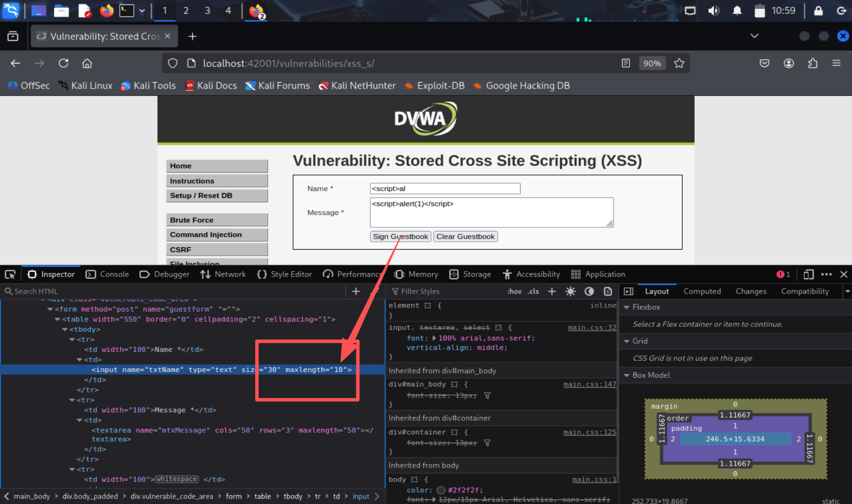852x504 pixels.
Task: Toggle dark color scheme simulation
Action: pos(589,291)
